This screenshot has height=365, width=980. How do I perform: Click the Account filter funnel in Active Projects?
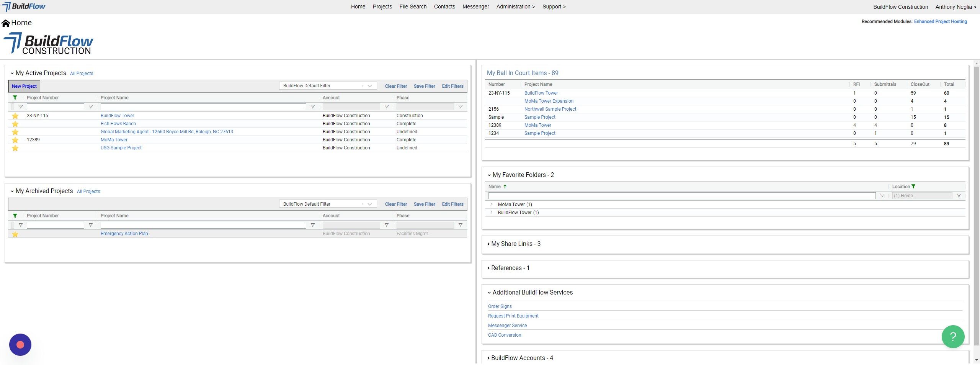[386, 107]
